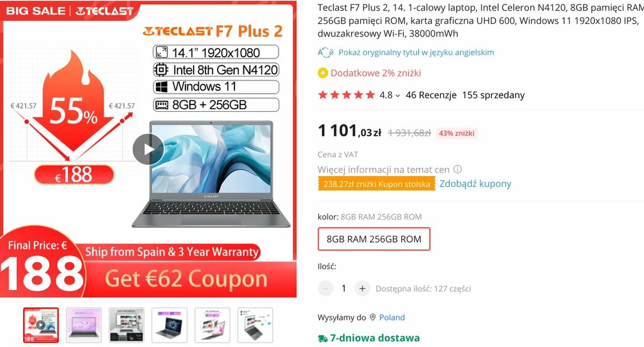Click the Dodatkowe 2% zniżki text

(375, 73)
